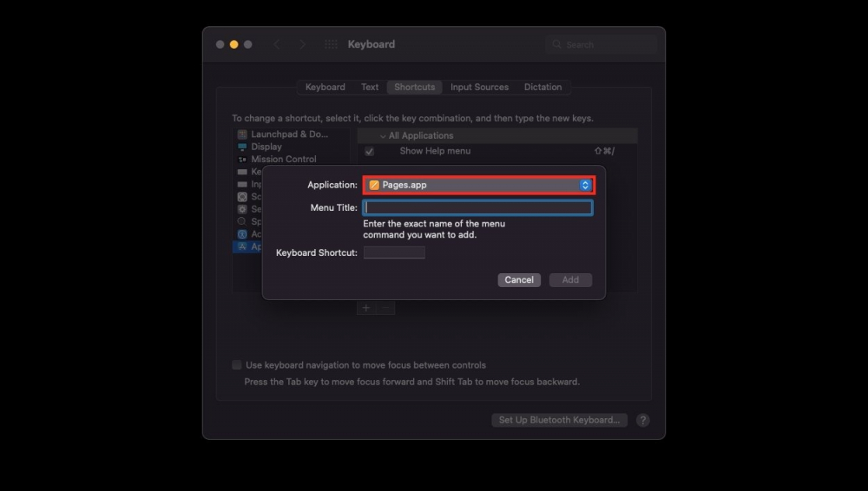
Task: Switch to the Text tab
Action: 370,87
